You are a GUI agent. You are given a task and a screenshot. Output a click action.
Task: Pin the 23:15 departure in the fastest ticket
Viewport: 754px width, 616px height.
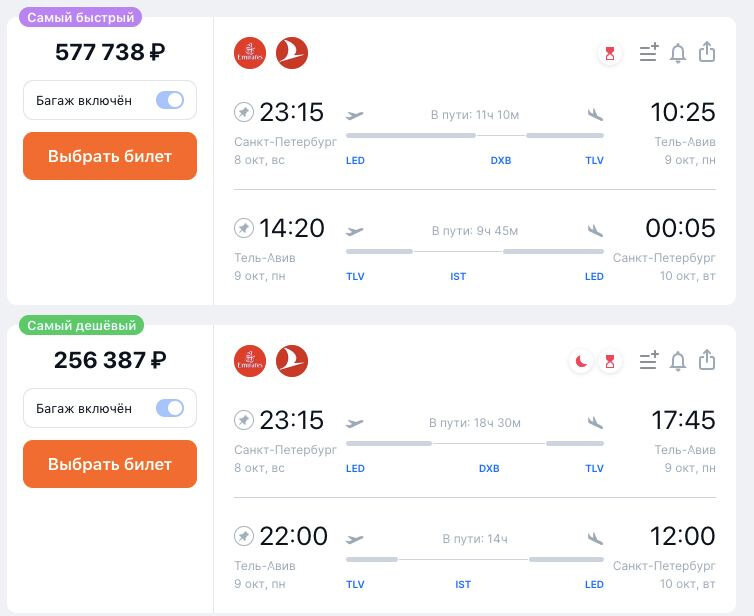(x=243, y=111)
